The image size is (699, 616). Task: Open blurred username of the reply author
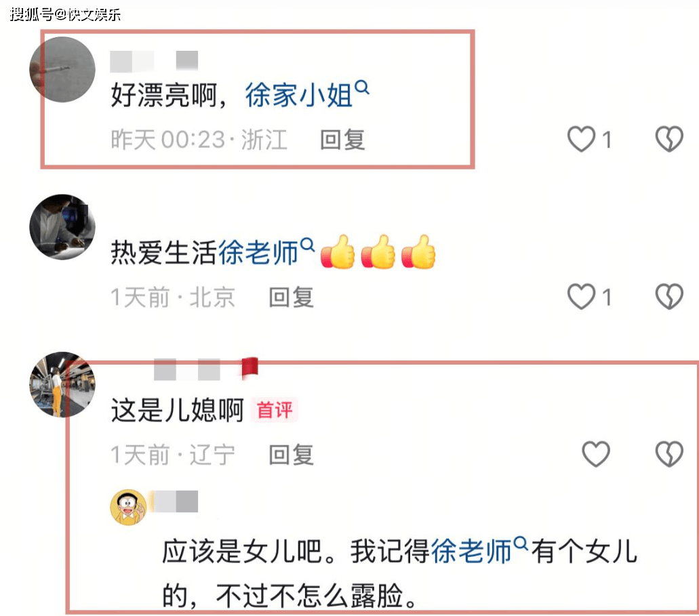[175, 501]
